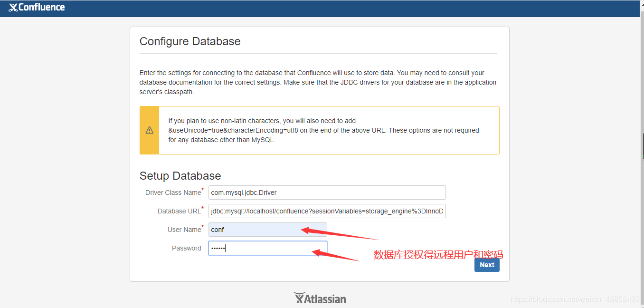This screenshot has width=644, height=308.
Task: Click the Configure Database heading
Action: tap(190, 41)
